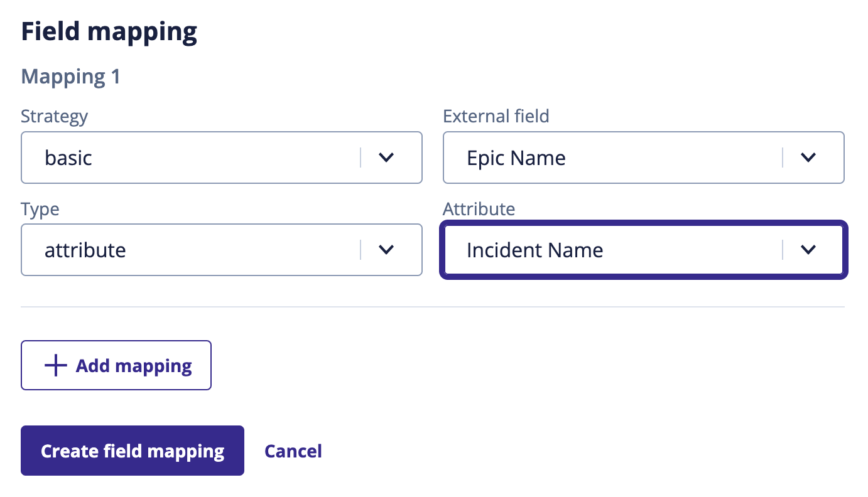Click the chevron icon on the Type dropdown

coord(386,250)
